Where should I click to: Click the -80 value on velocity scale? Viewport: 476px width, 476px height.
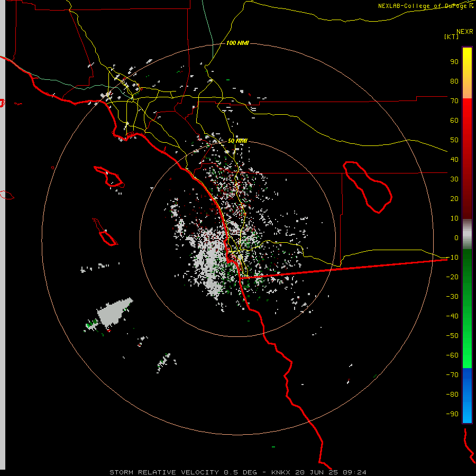point(452,395)
